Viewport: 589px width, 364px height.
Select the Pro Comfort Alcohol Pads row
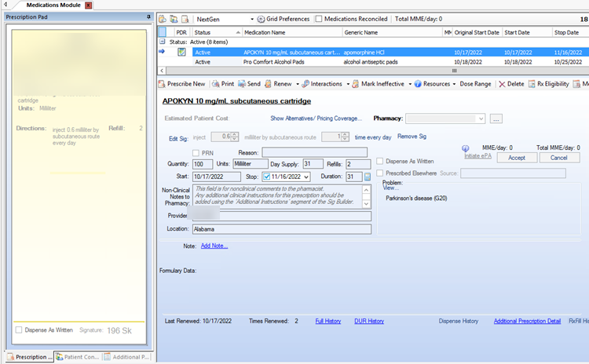390,62
